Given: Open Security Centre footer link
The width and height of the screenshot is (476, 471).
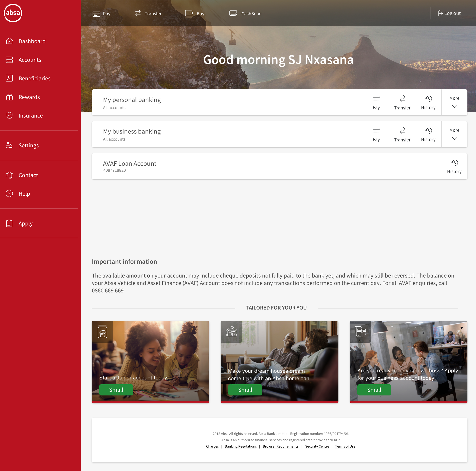Looking at the screenshot, I should click(x=317, y=446).
